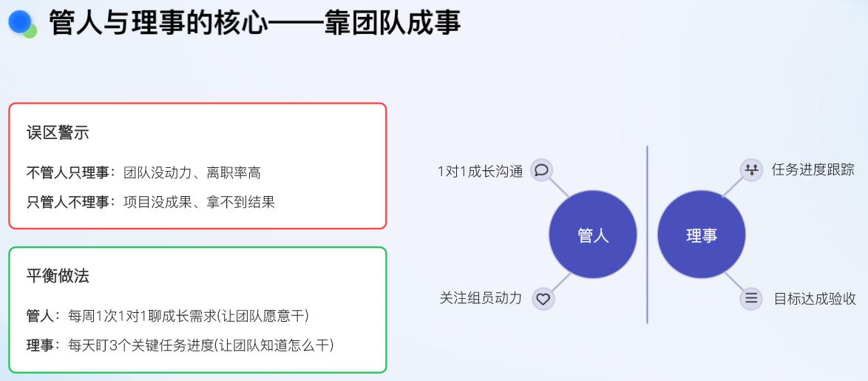This screenshot has width=868, height=381.
Task: Select the text 不管人只理事
Action: coord(68,173)
